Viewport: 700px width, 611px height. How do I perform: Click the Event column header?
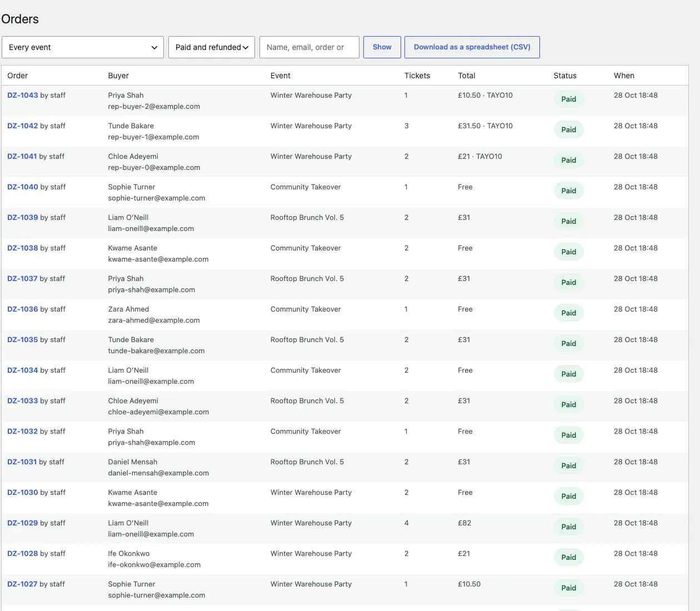pos(281,76)
